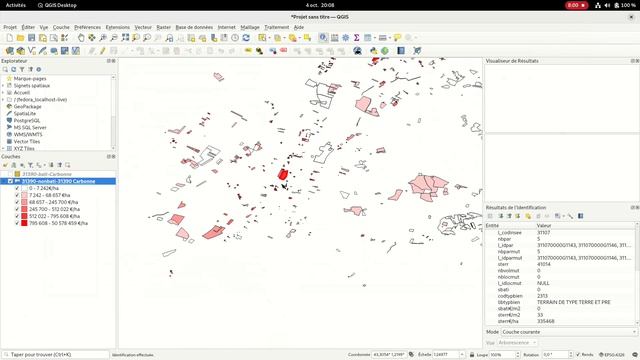Click the temporal controller clock icon
Screen dimensions: 640x360
235,38
